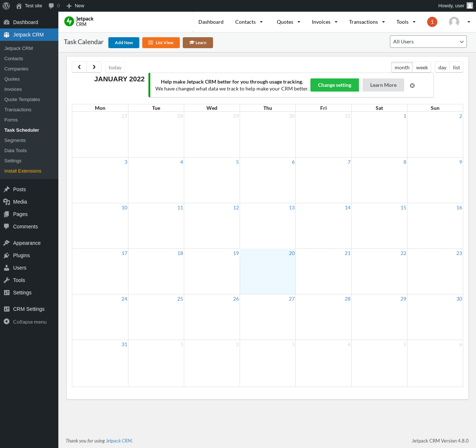Switch calendar to day view
476x448 pixels.
click(442, 67)
